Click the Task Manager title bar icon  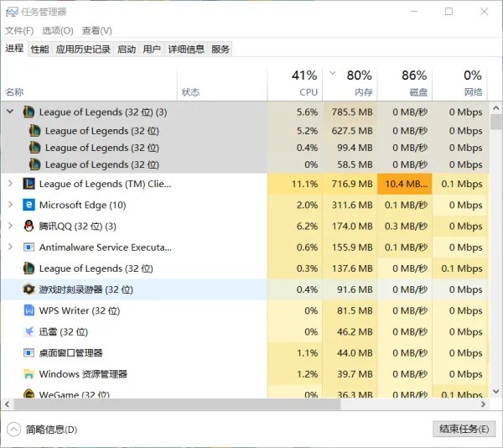[12, 13]
